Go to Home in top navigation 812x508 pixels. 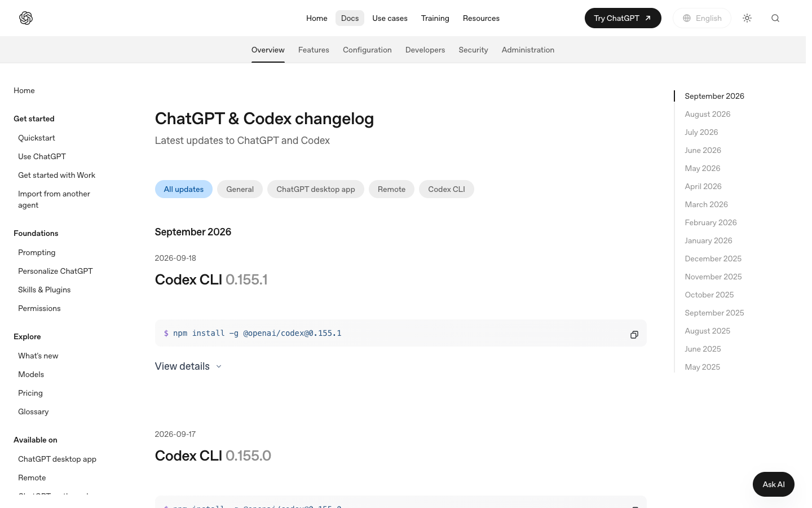(316, 18)
